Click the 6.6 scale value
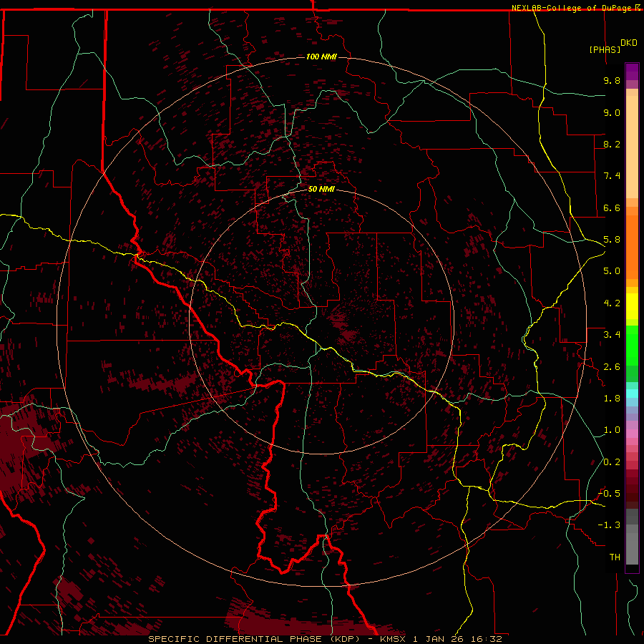Viewport: 644px width, 644px height. point(612,208)
